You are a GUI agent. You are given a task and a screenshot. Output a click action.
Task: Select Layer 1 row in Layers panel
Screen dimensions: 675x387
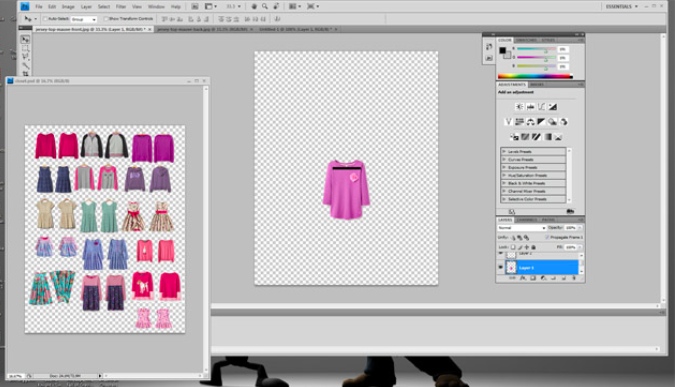(542, 267)
